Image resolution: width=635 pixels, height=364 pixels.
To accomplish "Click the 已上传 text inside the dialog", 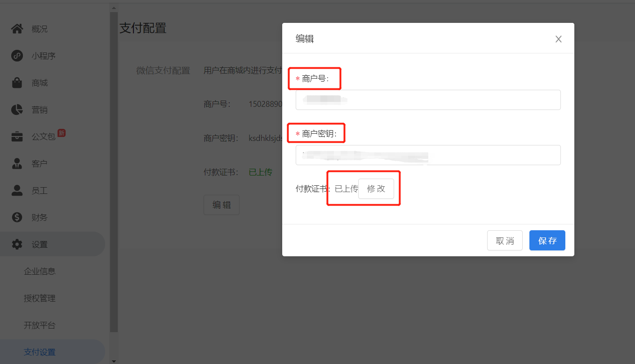I will coord(346,189).
